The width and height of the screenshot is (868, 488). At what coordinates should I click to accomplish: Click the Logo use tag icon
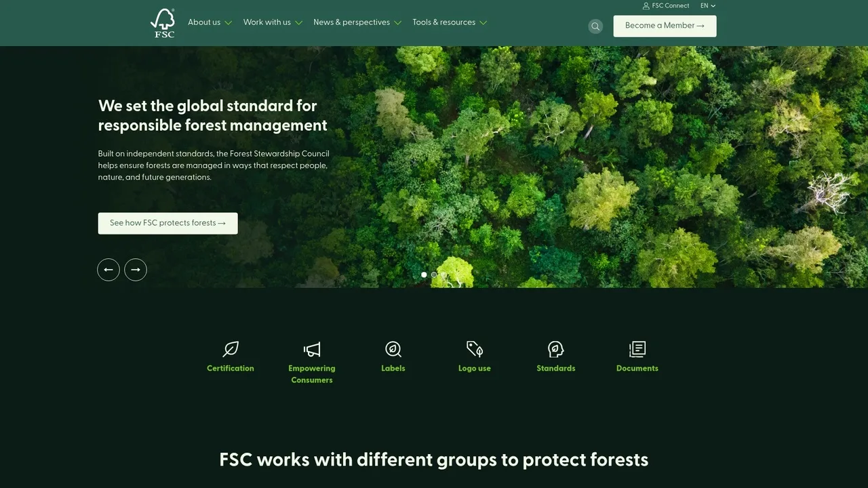click(475, 349)
